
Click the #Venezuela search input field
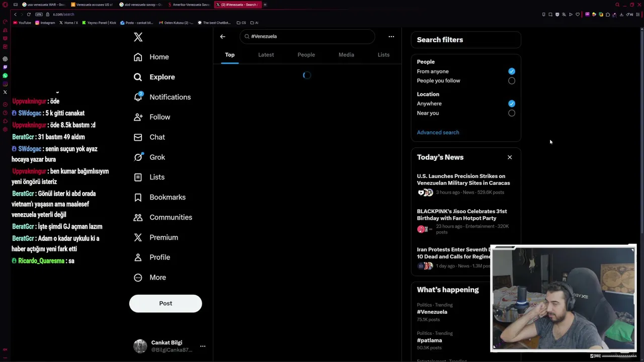pyautogui.click(x=307, y=36)
